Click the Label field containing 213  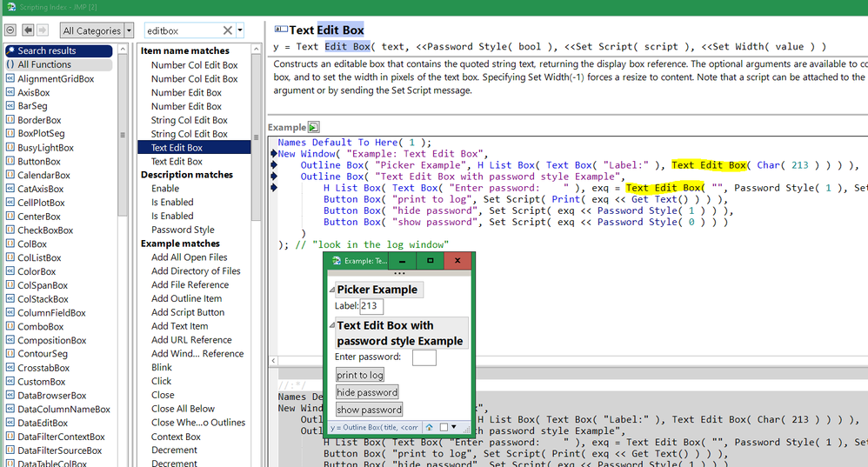point(371,306)
